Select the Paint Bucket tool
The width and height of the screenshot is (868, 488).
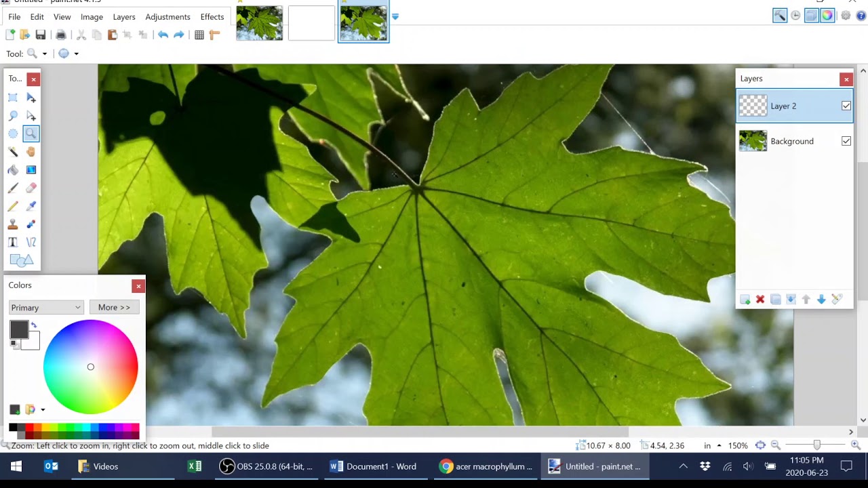[13, 170]
